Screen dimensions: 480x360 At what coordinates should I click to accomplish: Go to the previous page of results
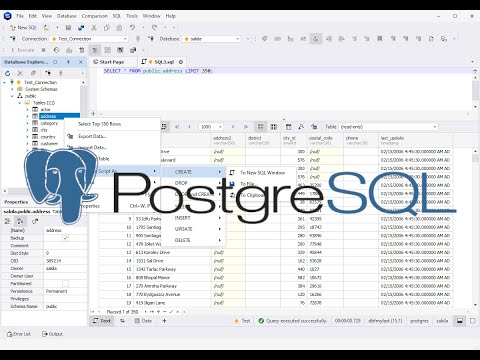coord(189,127)
